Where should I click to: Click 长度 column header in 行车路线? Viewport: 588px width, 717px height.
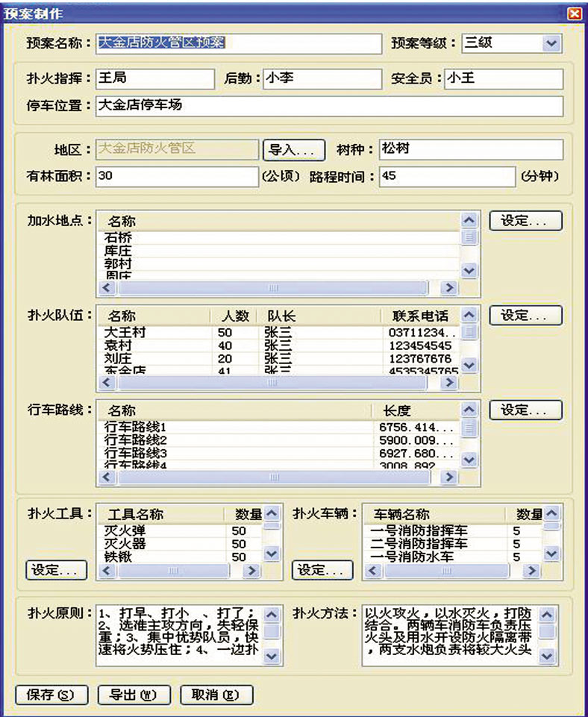click(415, 410)
